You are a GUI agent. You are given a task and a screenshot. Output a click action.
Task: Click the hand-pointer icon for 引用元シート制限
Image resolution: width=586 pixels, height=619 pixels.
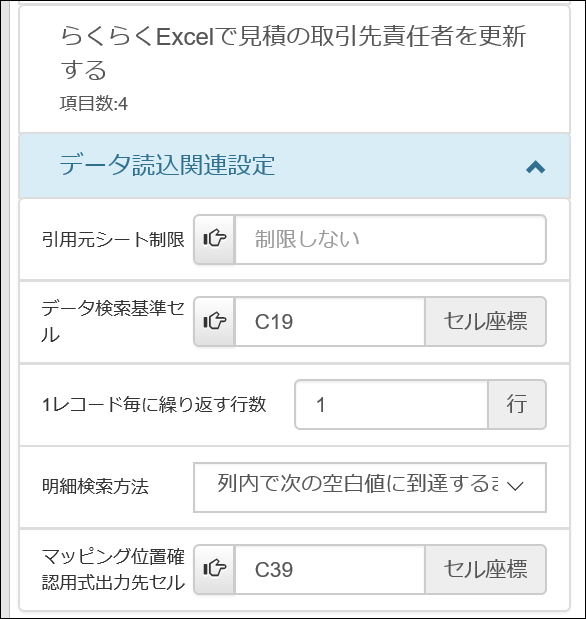(214, 239)
